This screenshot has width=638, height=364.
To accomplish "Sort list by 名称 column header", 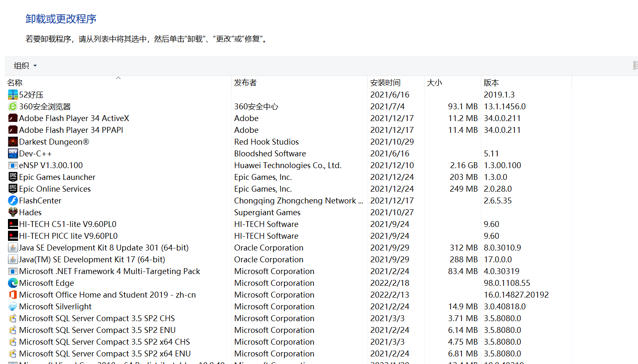I will tap(118, 83).
